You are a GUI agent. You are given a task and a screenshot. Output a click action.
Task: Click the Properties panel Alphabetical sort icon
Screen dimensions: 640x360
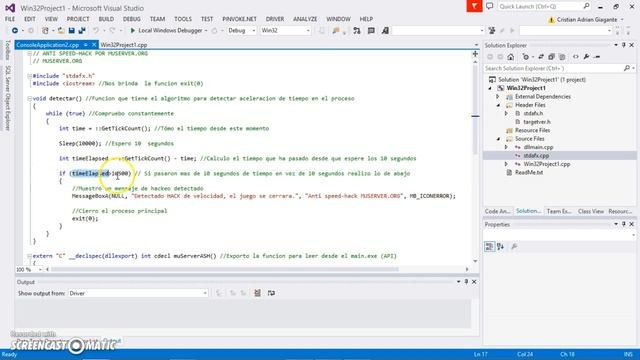tap(500, 247)
